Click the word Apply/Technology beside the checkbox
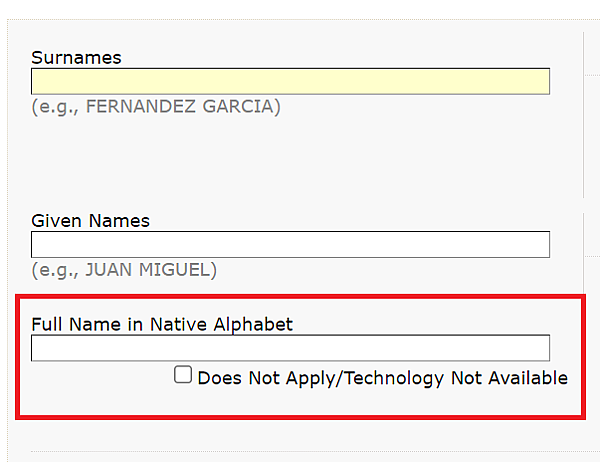 pyautogui.click(x=365, y=378)
